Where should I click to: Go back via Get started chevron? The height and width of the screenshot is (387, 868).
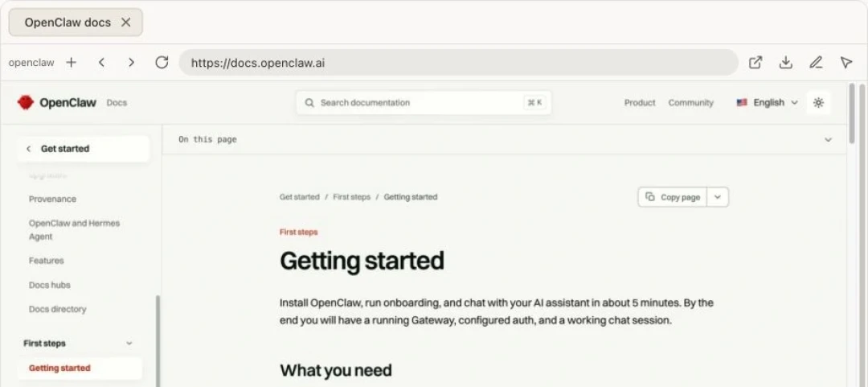click(x=28, y=149)
